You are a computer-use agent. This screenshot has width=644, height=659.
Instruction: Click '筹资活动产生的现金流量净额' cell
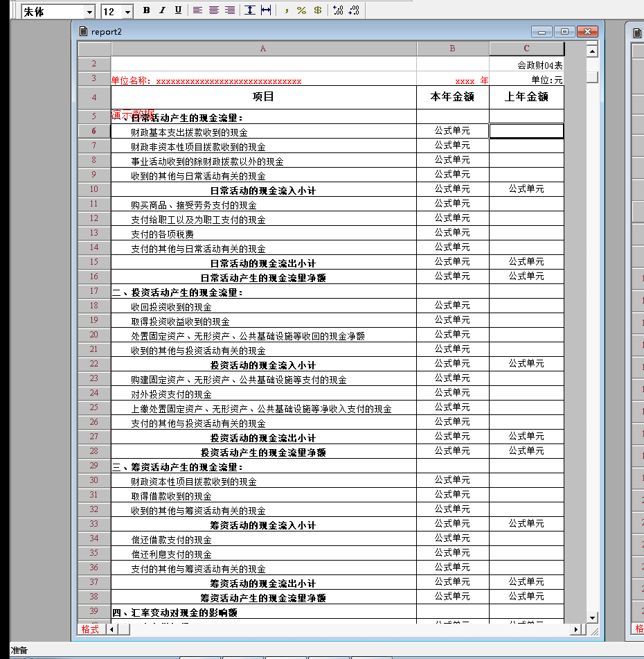click(263, 597)
